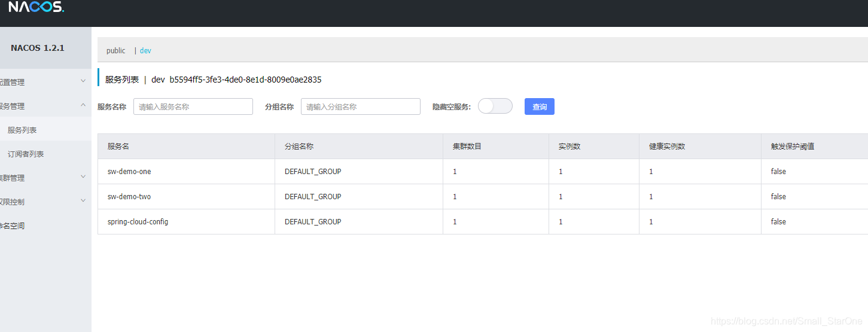Click the 分组名称 column header

pyautogui.click(x=299, y=147)
